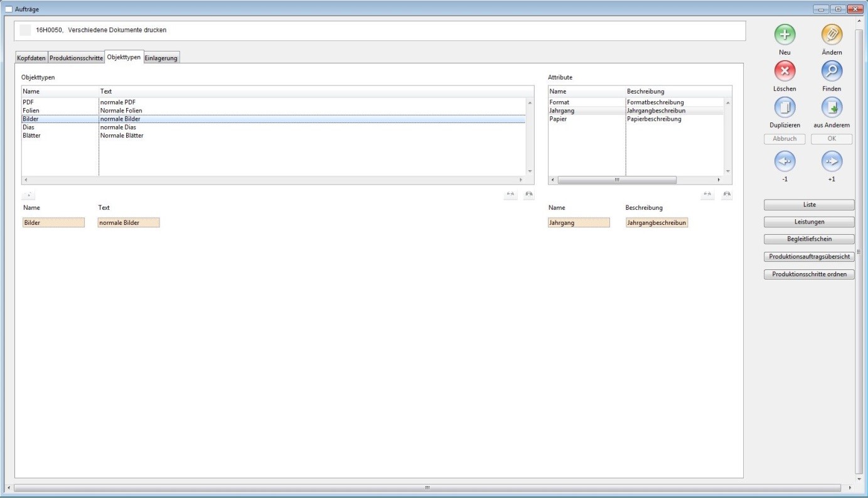Click the Begleitliefschein button
Screen dimensions: 868x498
point(809,239)
